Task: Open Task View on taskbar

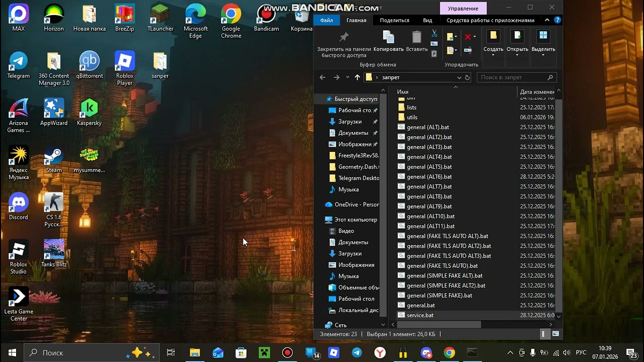Action: click(171, 353)
